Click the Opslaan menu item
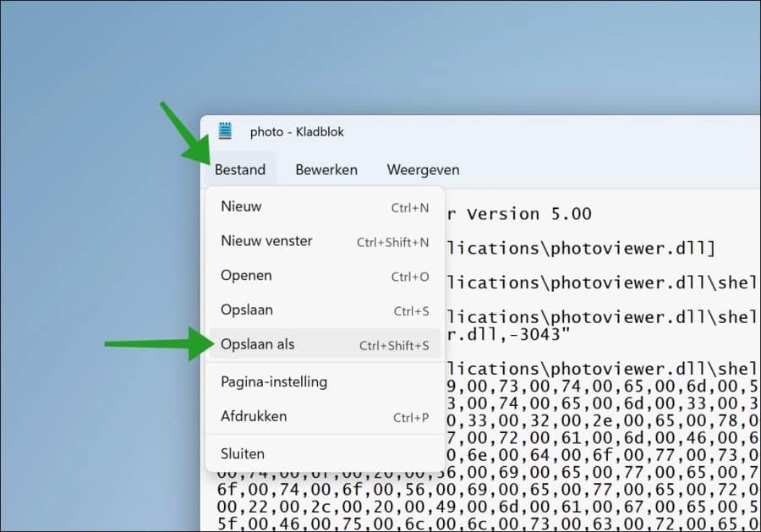761x532 pixels. [x=325, y=310]
